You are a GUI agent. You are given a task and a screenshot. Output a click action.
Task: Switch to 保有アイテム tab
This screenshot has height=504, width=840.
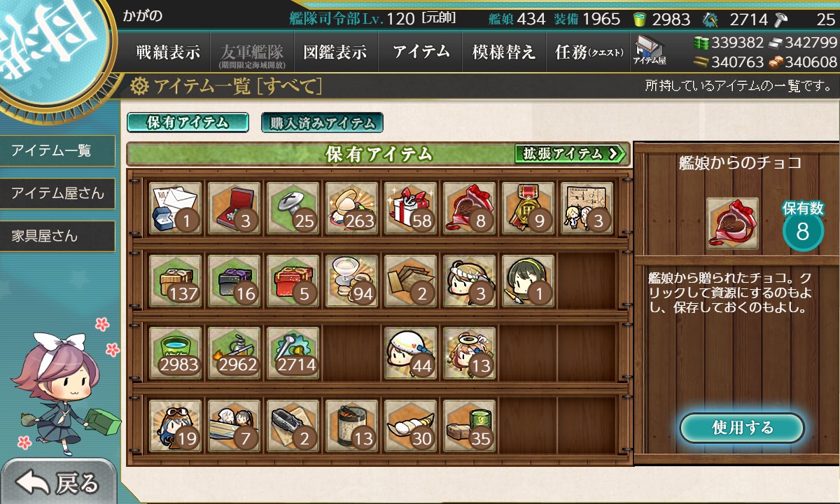point(188,122)
